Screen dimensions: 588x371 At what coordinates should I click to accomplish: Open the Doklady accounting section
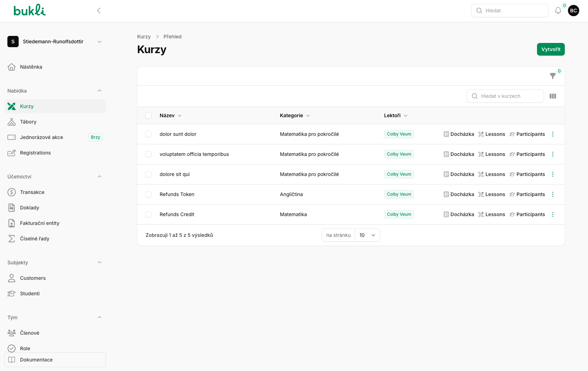tap(30, 208)
